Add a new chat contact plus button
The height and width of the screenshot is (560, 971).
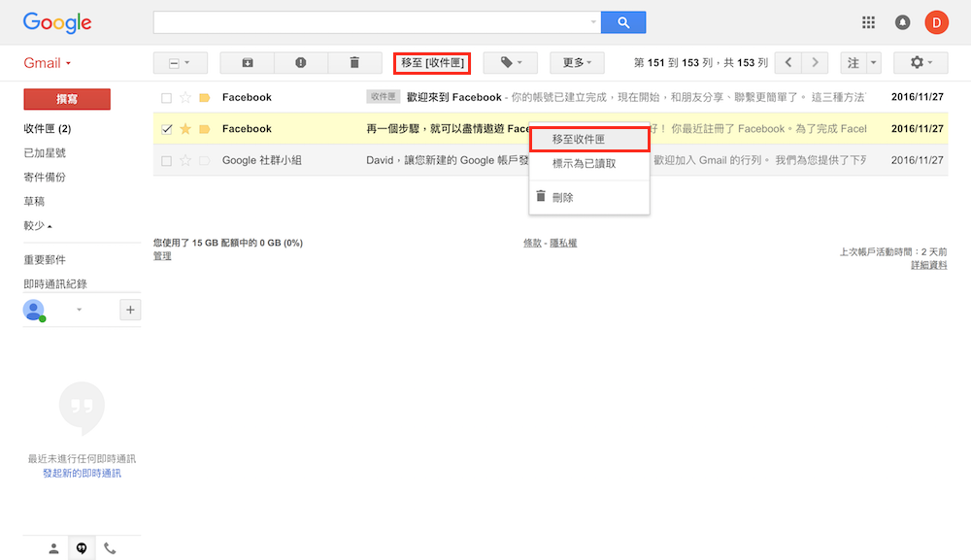(130, 310)
